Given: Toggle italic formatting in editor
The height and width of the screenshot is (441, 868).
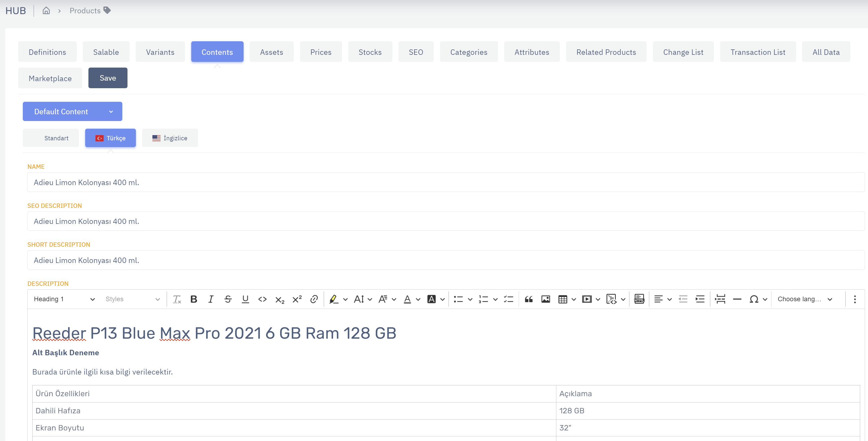Looking at the screenshot, I should 211,299.
